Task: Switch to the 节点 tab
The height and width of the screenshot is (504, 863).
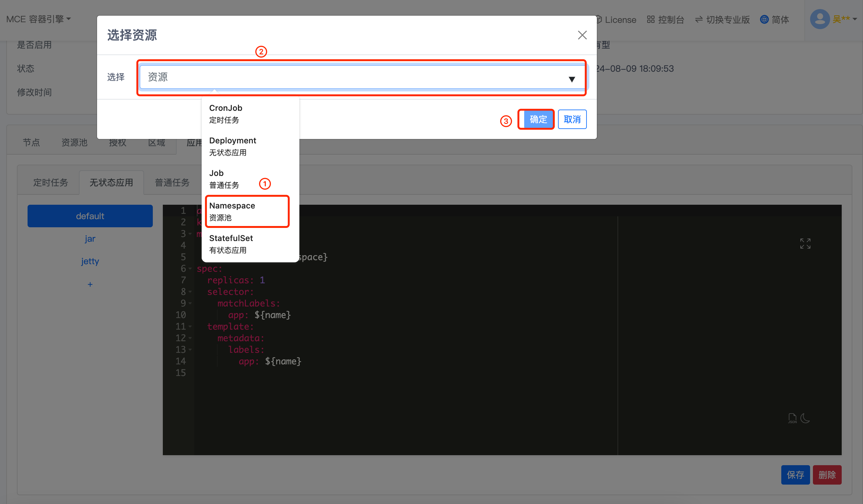Action: (x=31, y=142)
